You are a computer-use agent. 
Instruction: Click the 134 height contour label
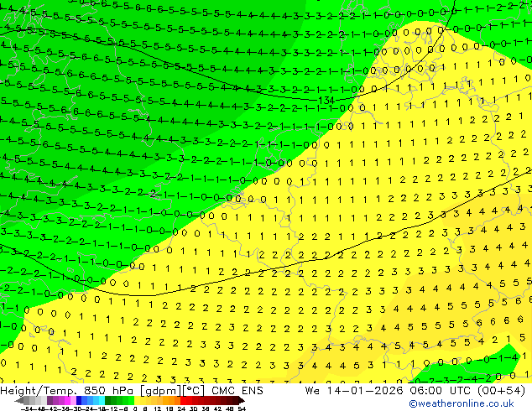[x=326, y=101]
